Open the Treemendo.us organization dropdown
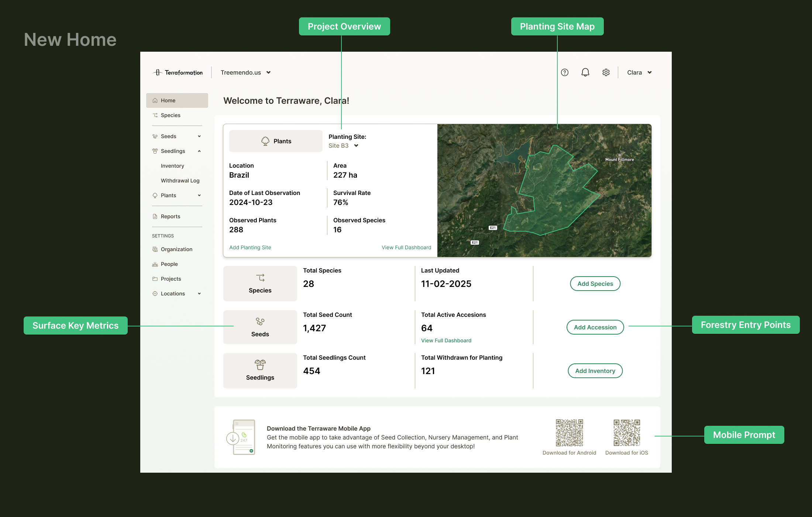This screenshot has width=812, height=517. click(246, 72)
